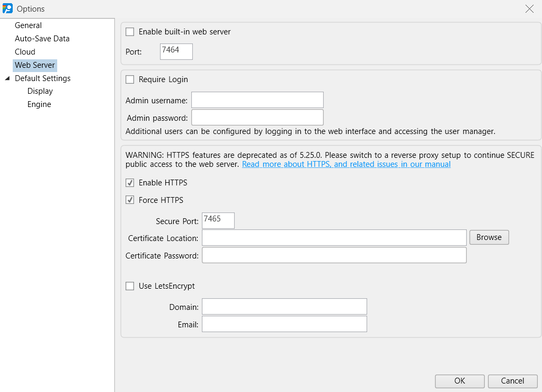The image size is (542, 392).
Task: Disable the Enable HTTPS option
Action: (x=130, y=183)
